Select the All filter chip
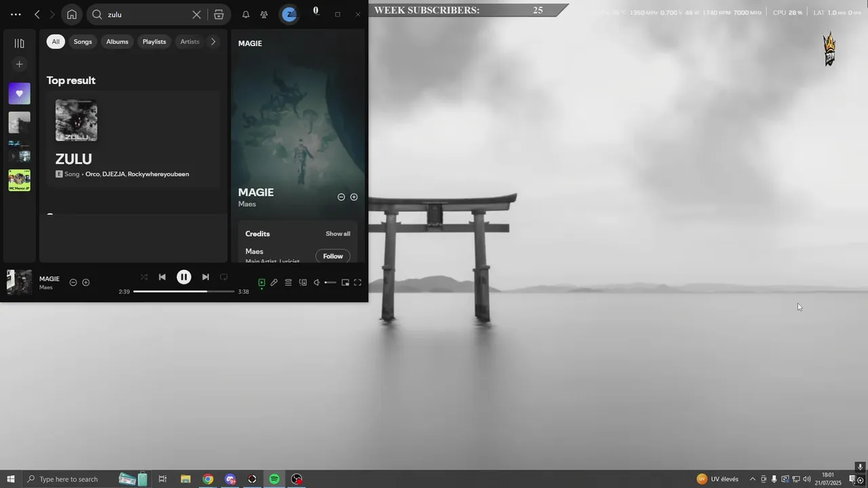868x488 pixels. click(56, 41)
